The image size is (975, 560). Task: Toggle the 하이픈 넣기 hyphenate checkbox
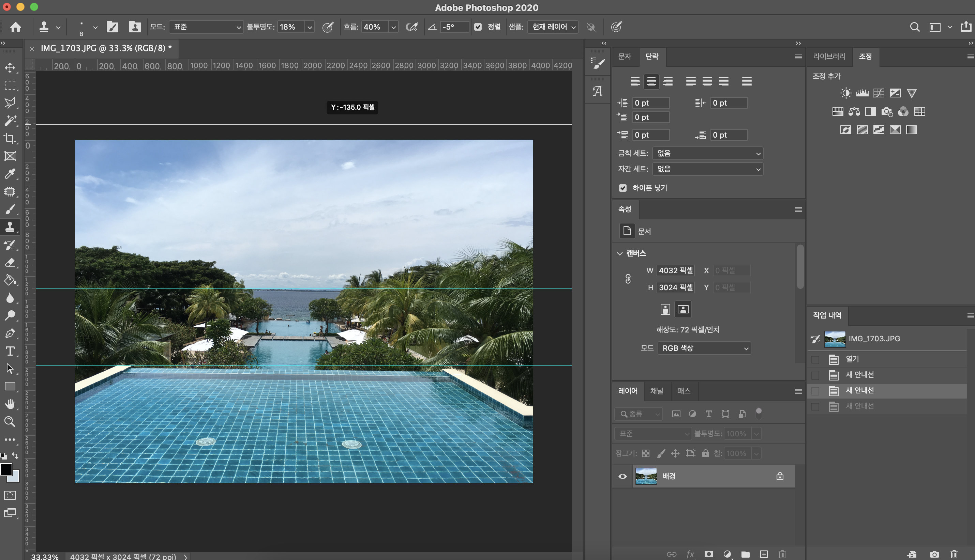[622, 188]
